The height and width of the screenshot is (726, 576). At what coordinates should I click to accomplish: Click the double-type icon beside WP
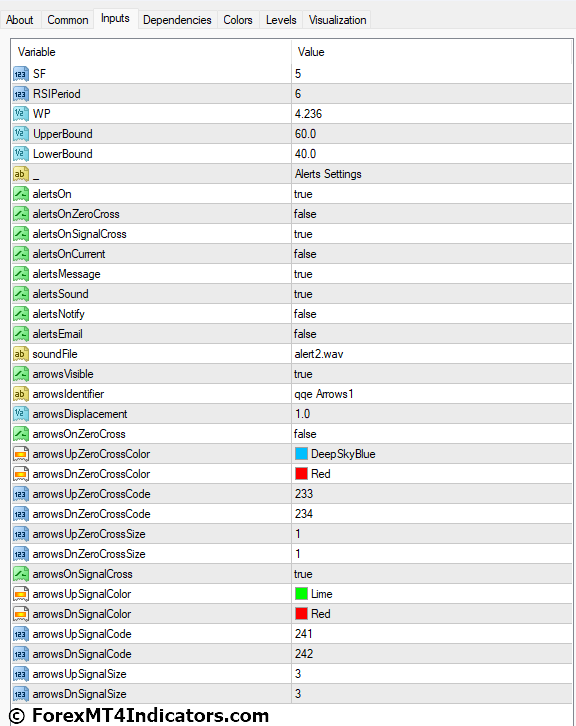tap(21, 114)
